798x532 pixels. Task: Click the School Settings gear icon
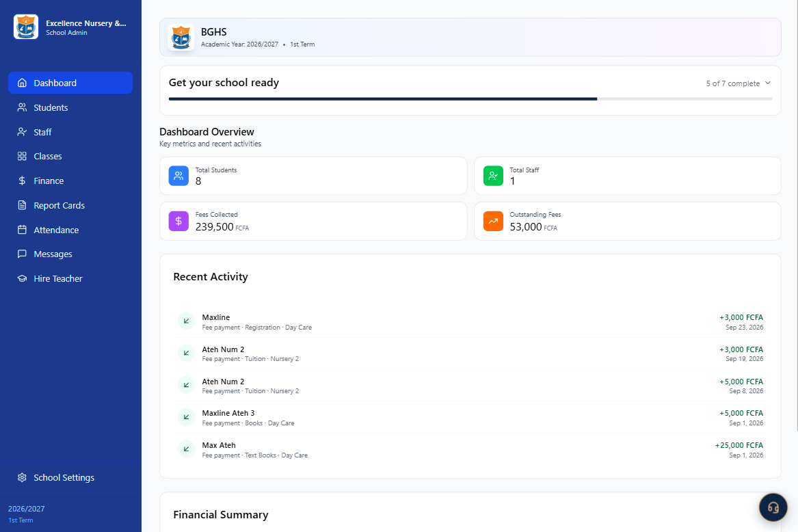tap(22, 477)
